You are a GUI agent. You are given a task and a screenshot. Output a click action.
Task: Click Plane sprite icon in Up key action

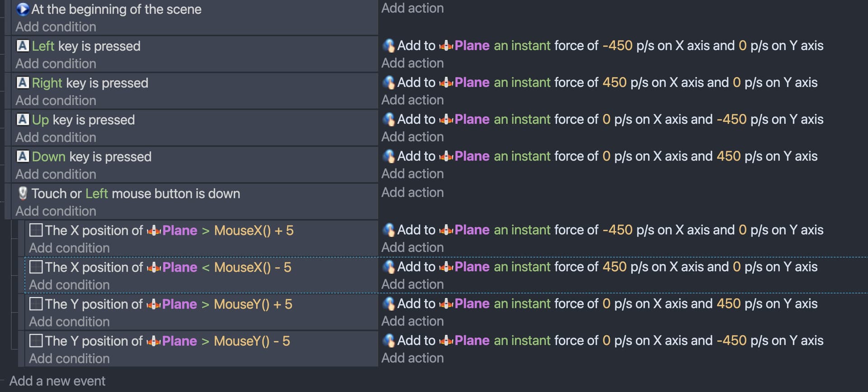446,119
